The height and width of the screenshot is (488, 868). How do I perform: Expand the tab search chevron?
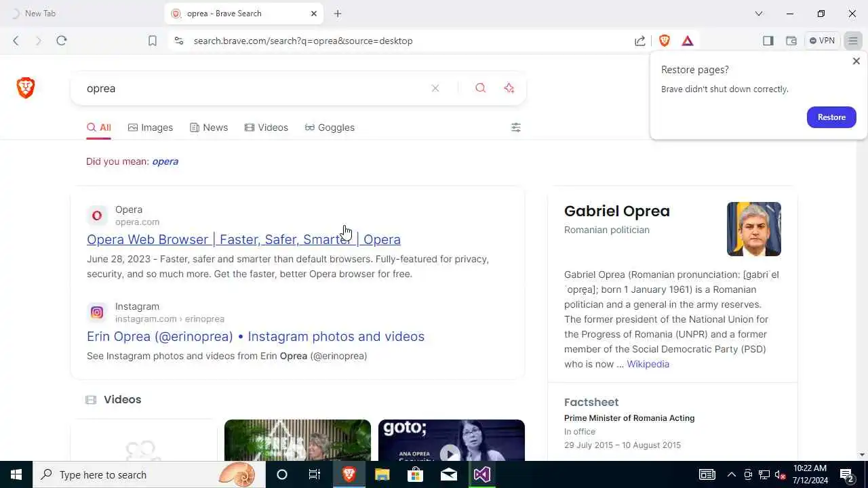(x=759, y=14)
